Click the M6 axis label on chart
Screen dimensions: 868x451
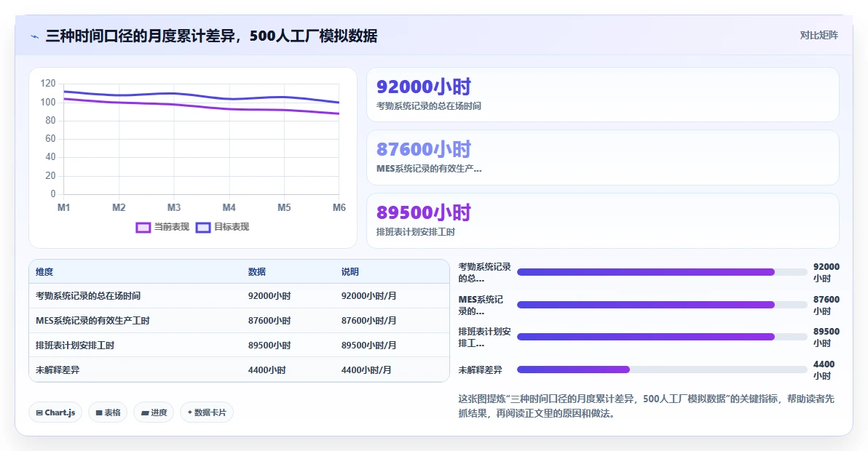339,208
